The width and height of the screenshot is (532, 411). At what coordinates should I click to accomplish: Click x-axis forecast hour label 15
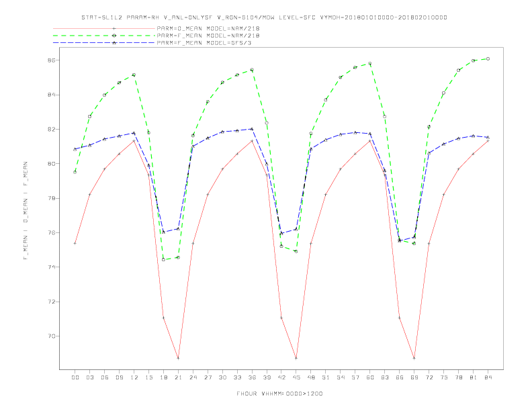(x=148, y=377)
